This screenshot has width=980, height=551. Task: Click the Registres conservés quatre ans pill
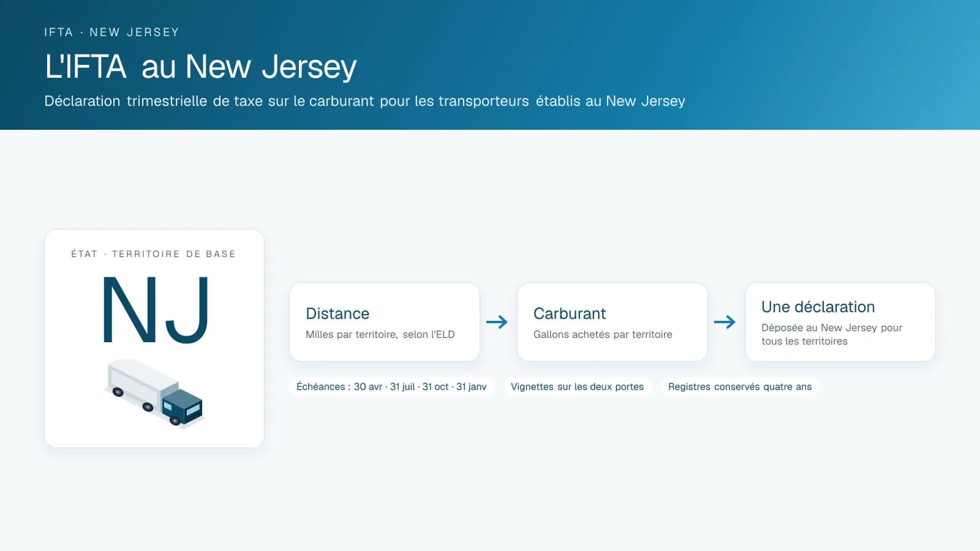point(740,387)
